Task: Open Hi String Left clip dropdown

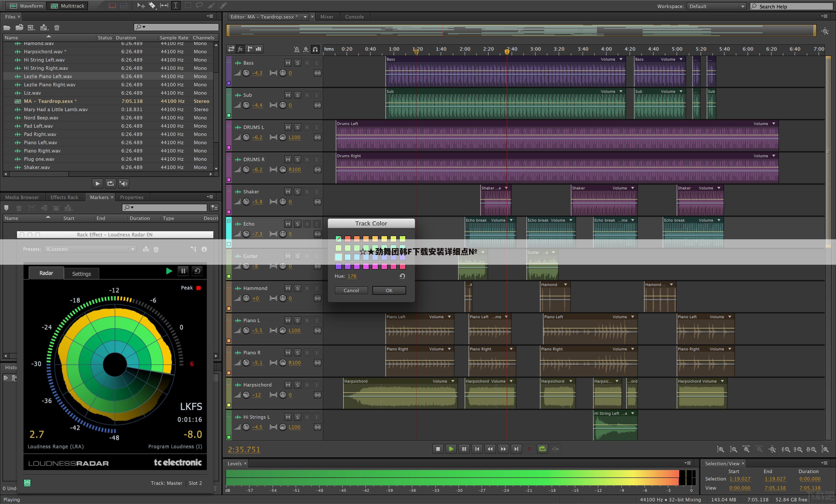Action: pyautogui.click(x=632, y=414)
